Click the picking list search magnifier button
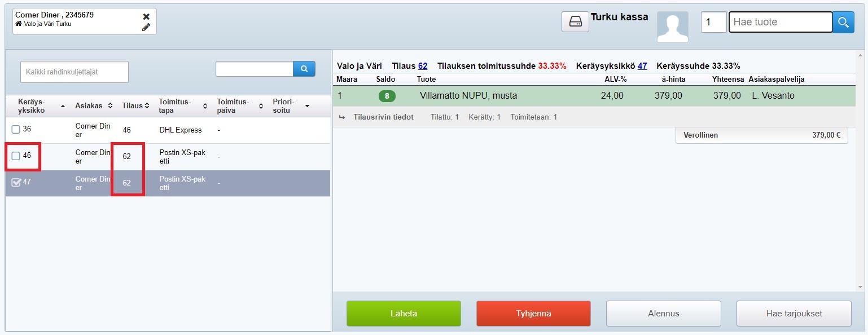 point(304,69)
